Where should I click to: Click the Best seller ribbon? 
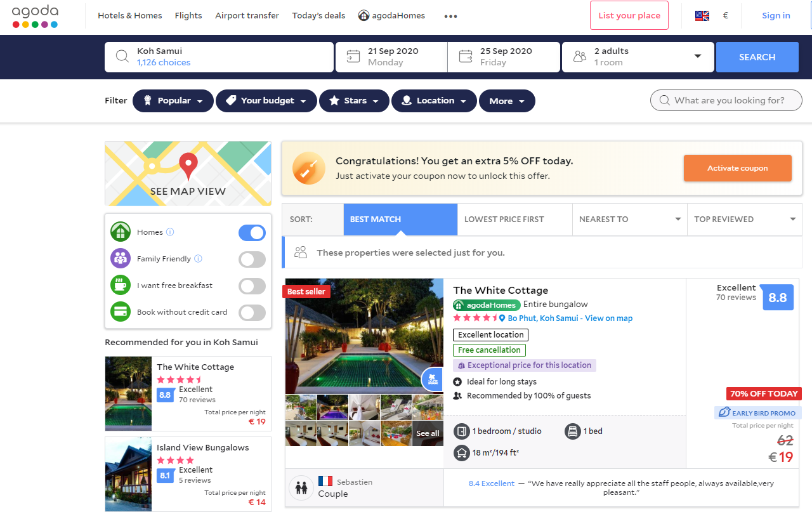click(306, 292)
